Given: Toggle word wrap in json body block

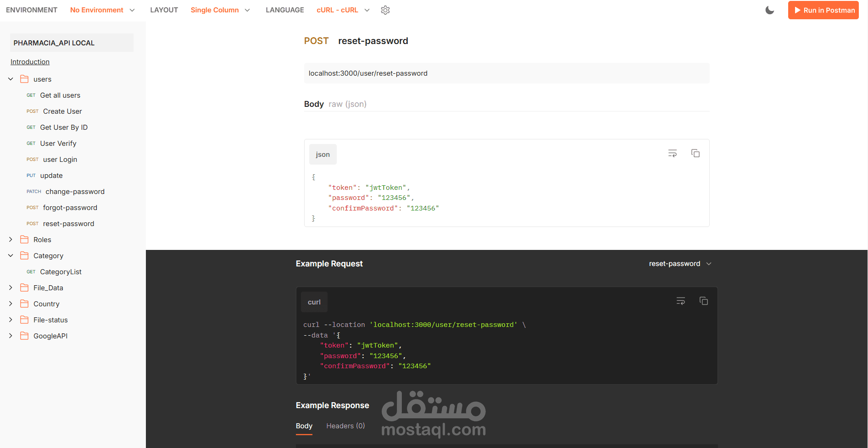Looking at the screenshot, I should click(x=673, y=153).
